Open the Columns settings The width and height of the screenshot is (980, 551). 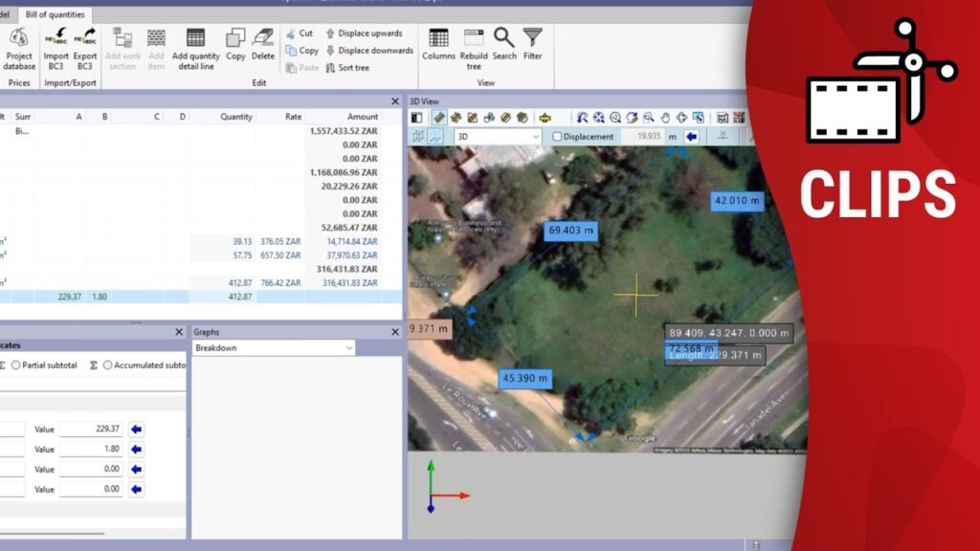pos(438,45)
